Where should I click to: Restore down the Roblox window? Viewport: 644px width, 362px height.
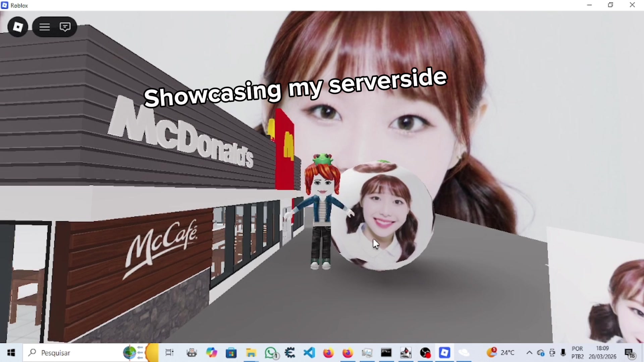610,5
